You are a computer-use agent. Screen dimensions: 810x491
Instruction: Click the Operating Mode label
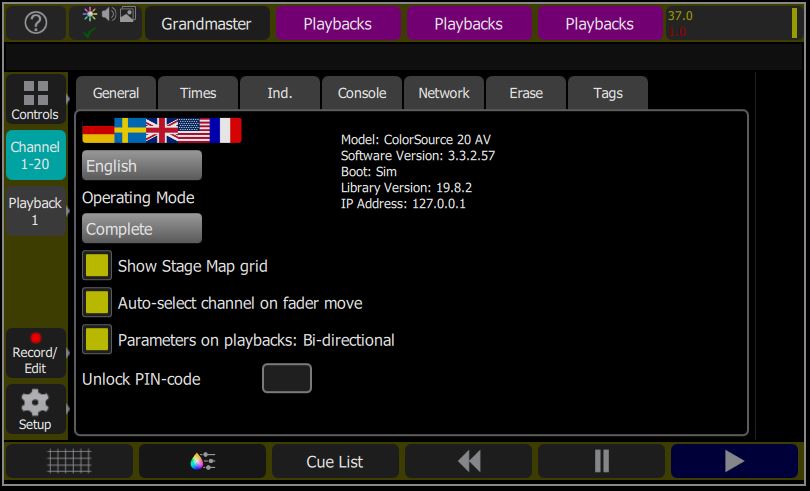tap(138, 198)
